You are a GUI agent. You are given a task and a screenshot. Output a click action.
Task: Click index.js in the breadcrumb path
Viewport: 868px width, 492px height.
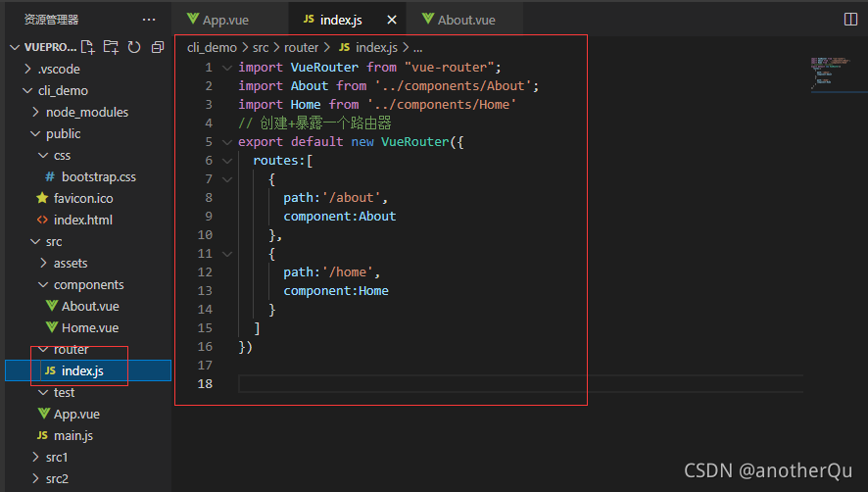pos(376,48)
